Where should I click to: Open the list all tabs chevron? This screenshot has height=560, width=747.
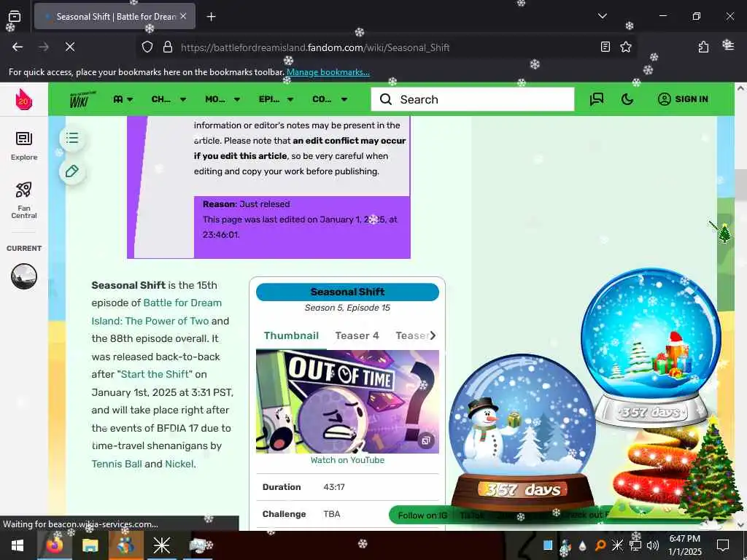click(602, 16)
